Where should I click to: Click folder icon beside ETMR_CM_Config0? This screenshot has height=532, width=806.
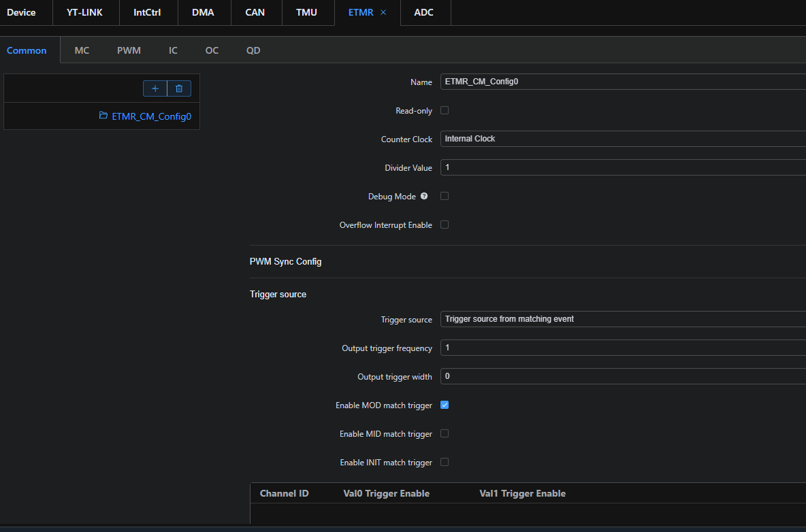click(103, 116)
